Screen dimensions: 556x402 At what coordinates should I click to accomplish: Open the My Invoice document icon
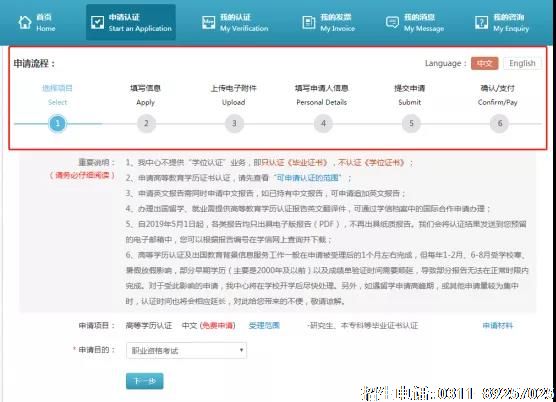[x=308, y=22]
